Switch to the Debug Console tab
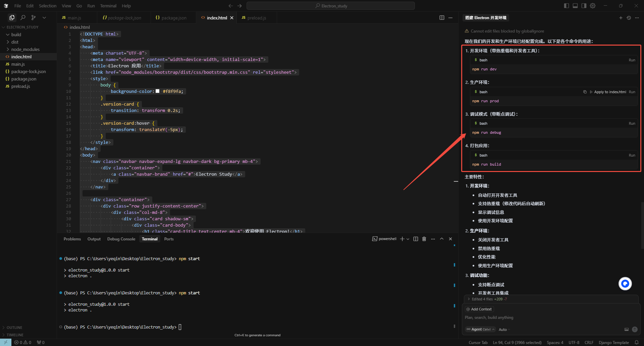 click(x=121, y=239)
